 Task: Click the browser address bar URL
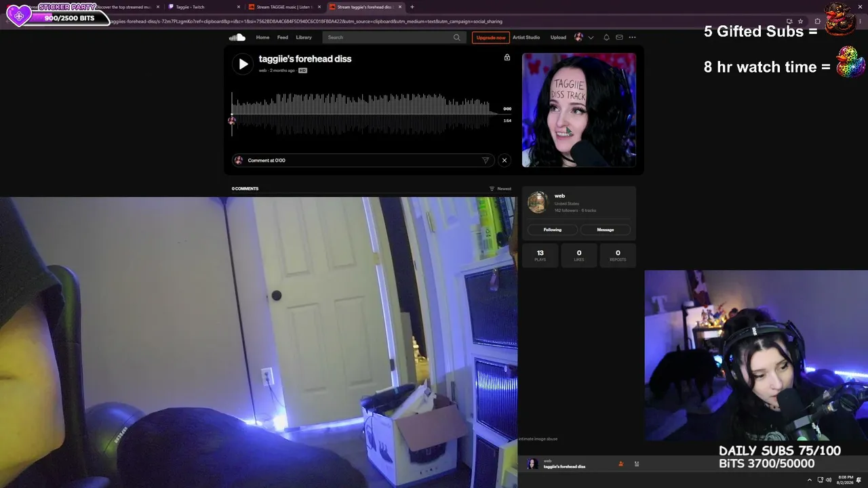(x=305, y=21)
